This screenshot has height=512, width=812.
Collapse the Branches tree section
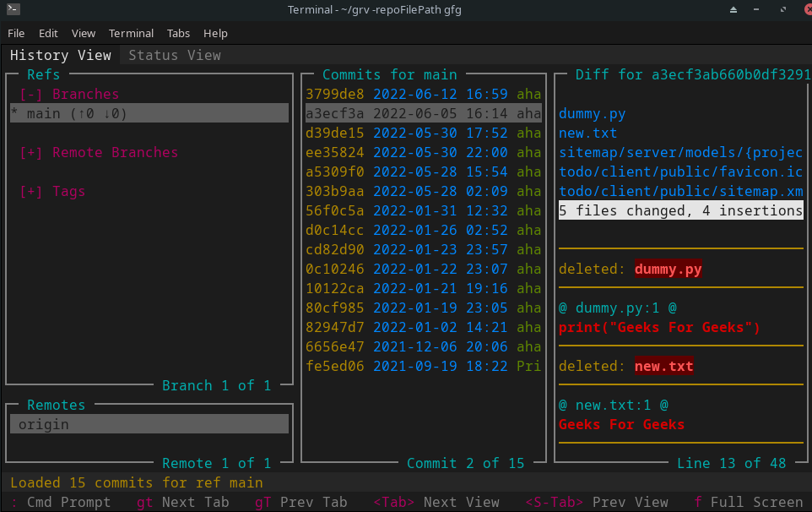[30, 95]
